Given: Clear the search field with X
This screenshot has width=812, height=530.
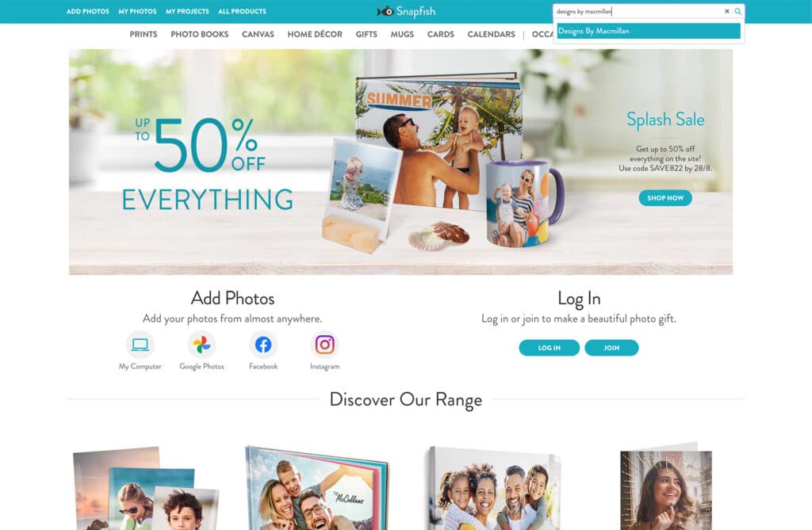Looking at the screenshot, I should pyautogui.click(x=726, y=11).
